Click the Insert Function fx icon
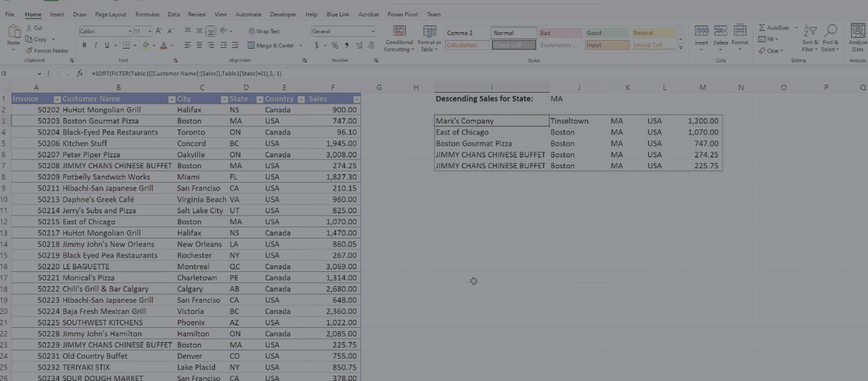This screenshot has width=868, height=381. [80, 74]
